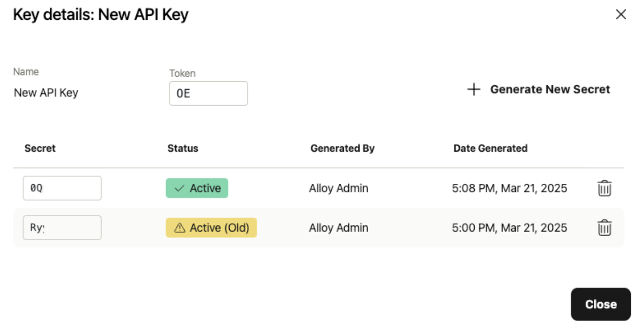Click Alloy Admin in the Active row
Image resolution: width=644 pixels, height=331 pixels.
[339, 188]
